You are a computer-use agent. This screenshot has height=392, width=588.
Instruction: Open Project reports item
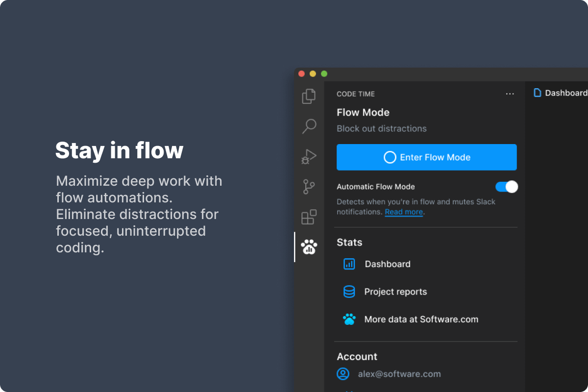click(395, 292)
